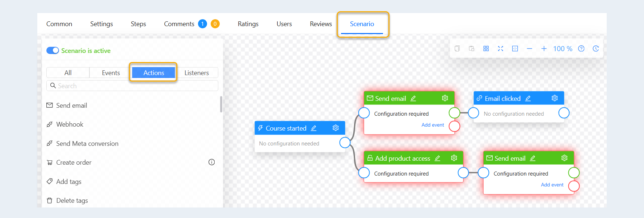The image size is (644, 218).
Task: Select the Actions filter segment
Action: (x=153, y=73)
